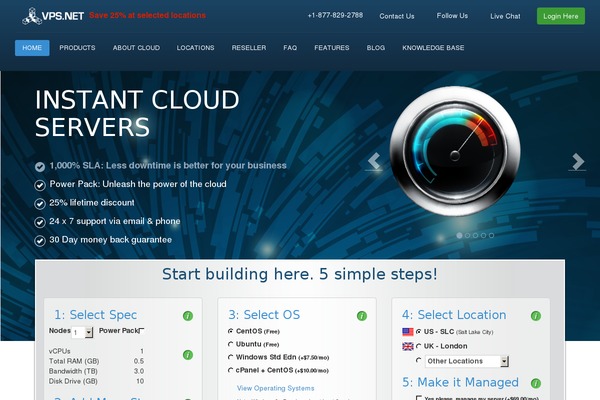Click 'Power Pack: Unleash the power' text
Viewport: 600px width, 400px height.
138,184
